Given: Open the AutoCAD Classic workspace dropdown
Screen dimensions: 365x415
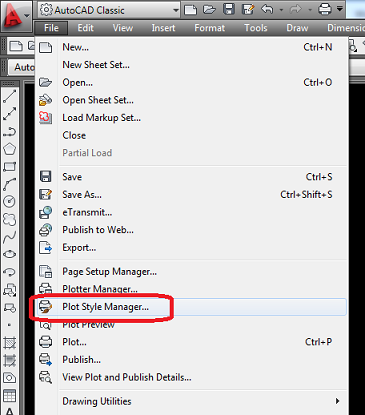Looking at the screenshot, I should pos(109,10).
